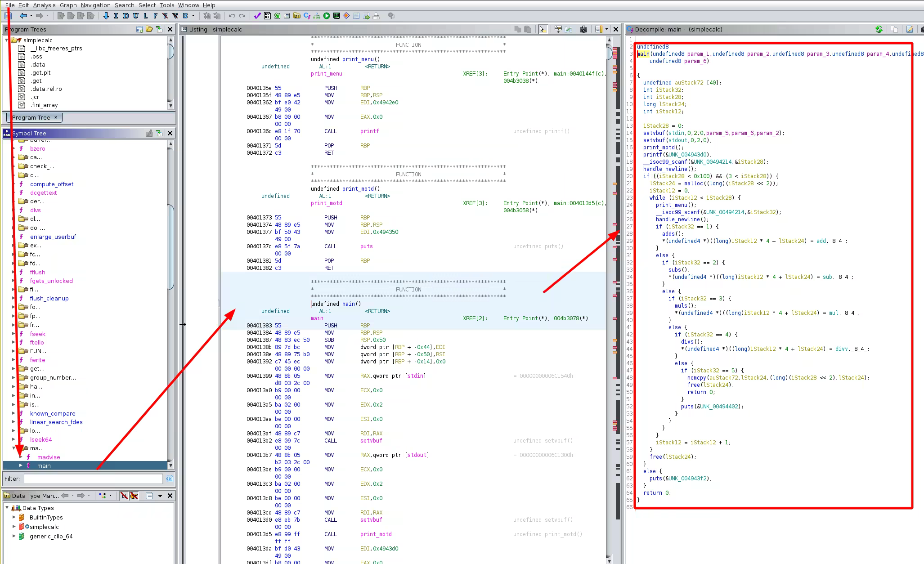Open the Listing field editor dropdown arrow
924x564 pixels.
click(x=606, y=29)
